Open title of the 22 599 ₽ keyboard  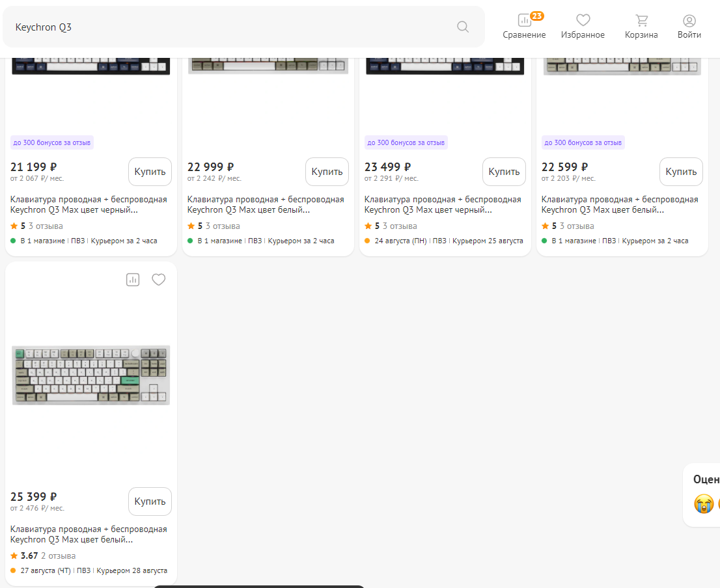(620, 204)
